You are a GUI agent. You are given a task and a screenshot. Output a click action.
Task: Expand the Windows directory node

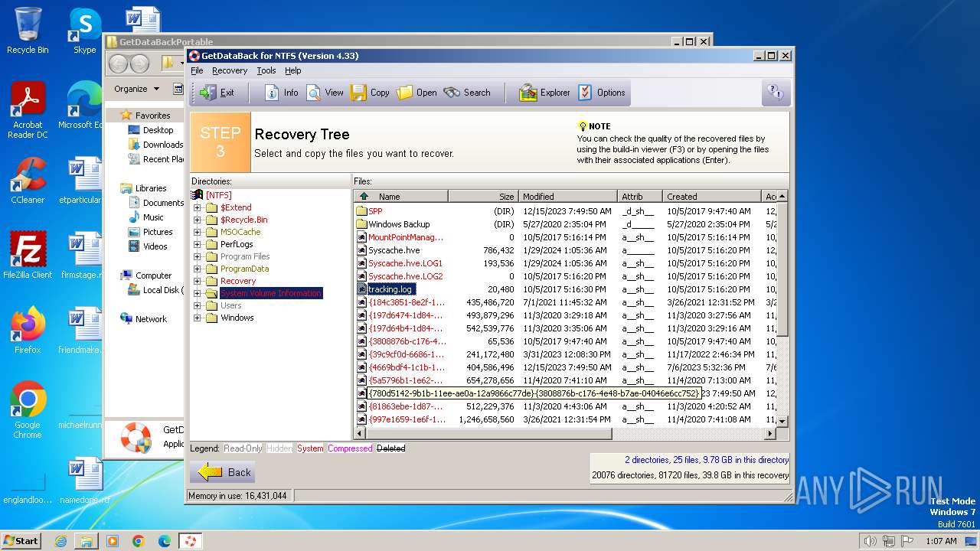[197, 318]
